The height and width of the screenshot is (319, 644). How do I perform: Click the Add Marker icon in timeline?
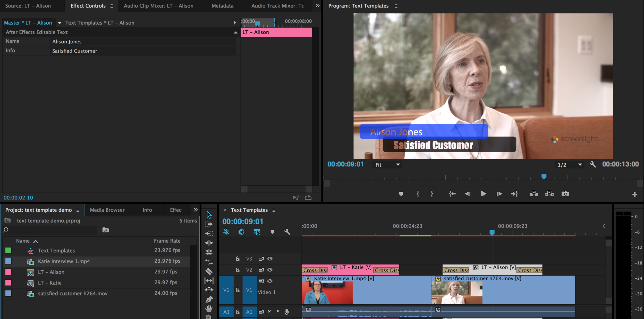click(x=272, y=232)
